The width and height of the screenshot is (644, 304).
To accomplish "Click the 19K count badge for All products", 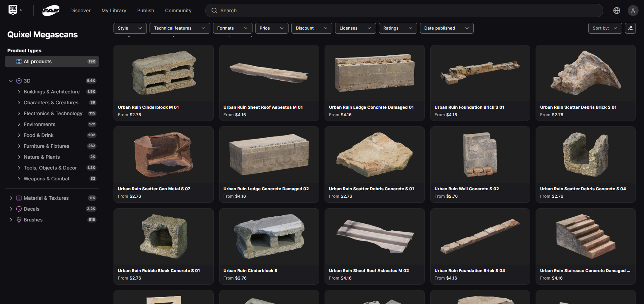I will point(92,61).
